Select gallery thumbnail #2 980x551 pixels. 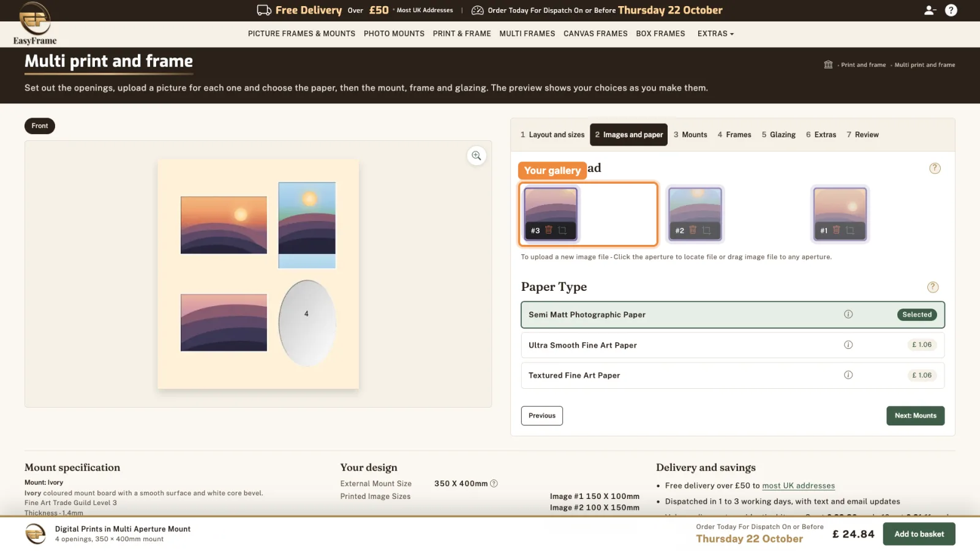pos(695,214)
